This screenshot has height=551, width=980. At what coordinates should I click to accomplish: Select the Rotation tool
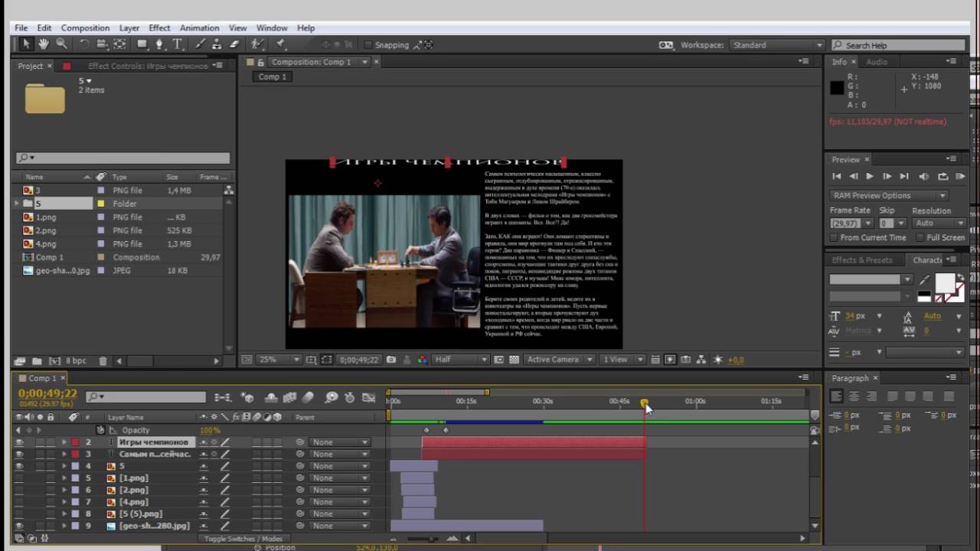point(84,44)
